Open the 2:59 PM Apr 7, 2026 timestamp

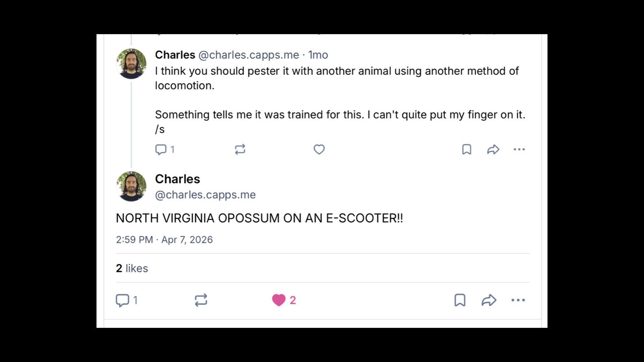(164, 240)
